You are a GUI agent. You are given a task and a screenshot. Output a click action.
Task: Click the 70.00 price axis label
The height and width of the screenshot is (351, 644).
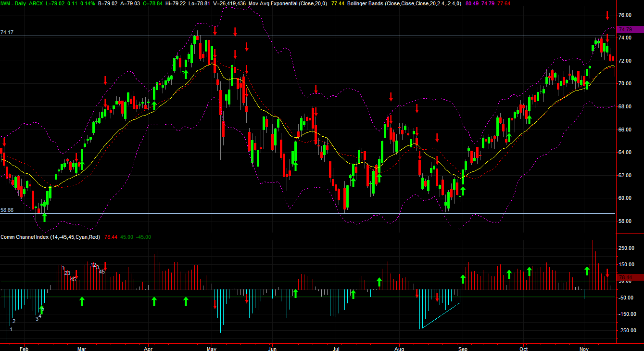[x=624, y=83]
